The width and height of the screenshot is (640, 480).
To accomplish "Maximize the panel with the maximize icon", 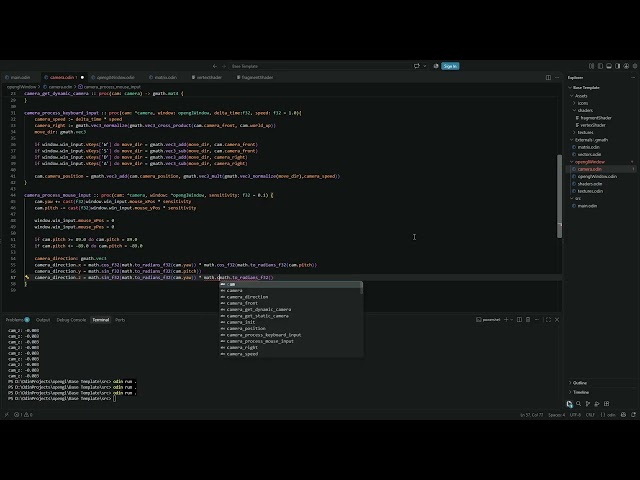I will point(548,320).
